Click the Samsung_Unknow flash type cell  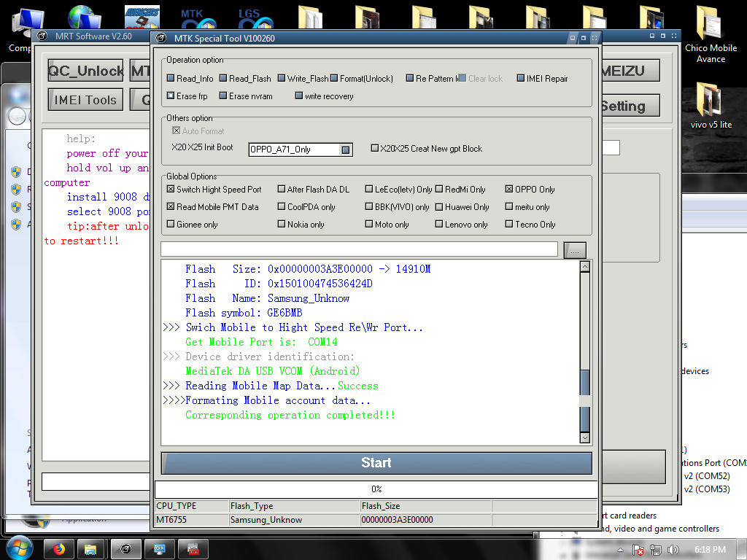294,519
